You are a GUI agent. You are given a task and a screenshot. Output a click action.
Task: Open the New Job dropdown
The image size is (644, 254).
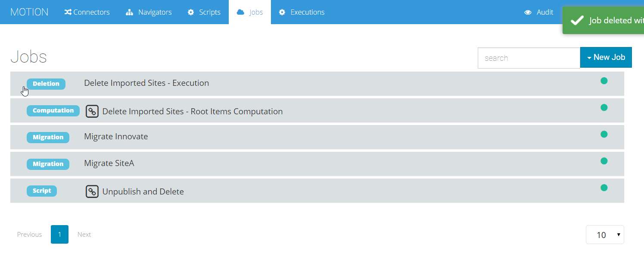tap(606, 57)
